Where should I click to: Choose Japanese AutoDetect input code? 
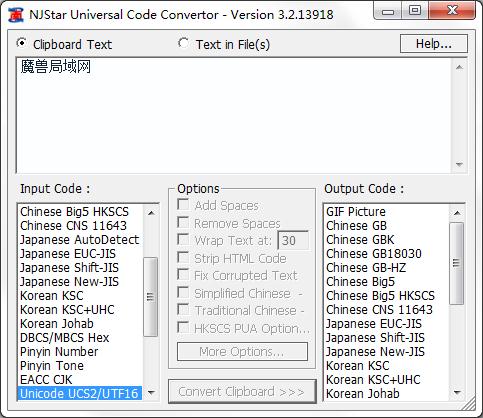tap(81, 240)
